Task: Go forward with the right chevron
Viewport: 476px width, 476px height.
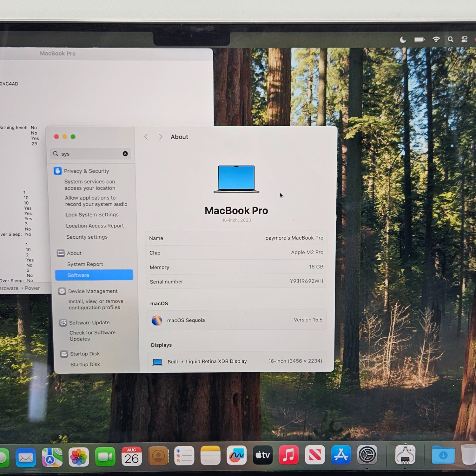Action: point(161,137)
